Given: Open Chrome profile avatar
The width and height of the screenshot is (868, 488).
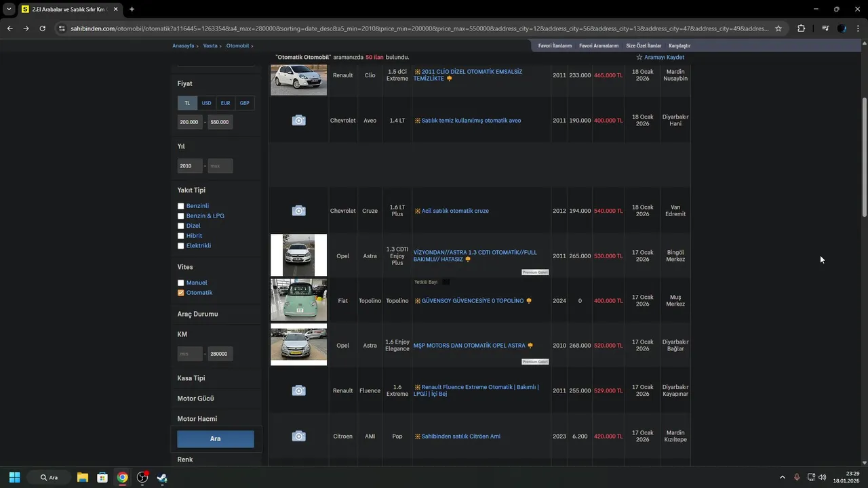Looking at the screenshot, I should 842,28.
